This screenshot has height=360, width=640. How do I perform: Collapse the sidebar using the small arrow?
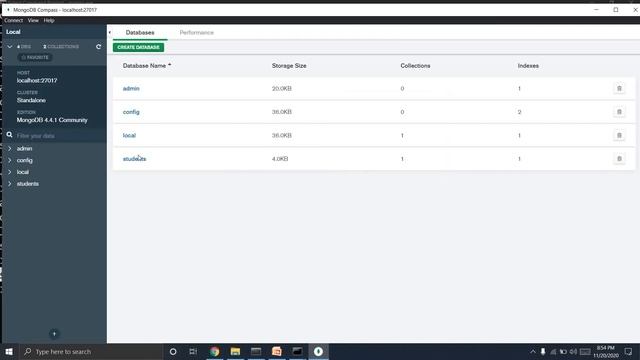[110, 32]
